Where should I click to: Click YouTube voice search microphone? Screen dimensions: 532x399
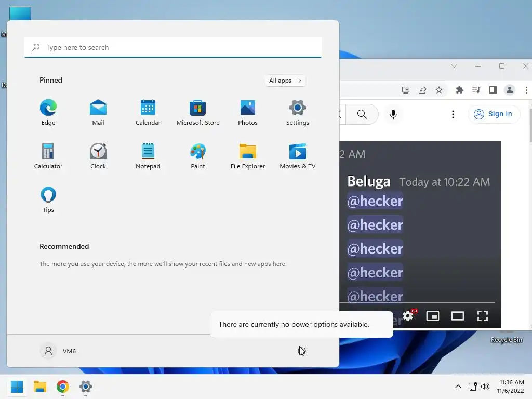point(393,114)
